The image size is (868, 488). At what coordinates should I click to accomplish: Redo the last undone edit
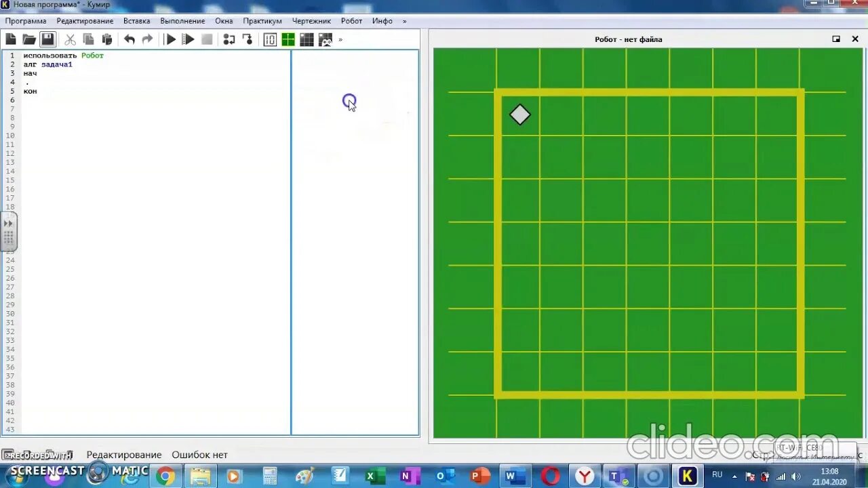point(147,39)
